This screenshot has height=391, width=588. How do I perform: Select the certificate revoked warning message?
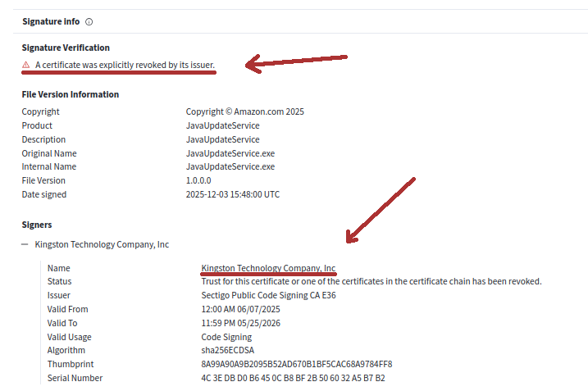pyautogui.click(x=125, y=65)
